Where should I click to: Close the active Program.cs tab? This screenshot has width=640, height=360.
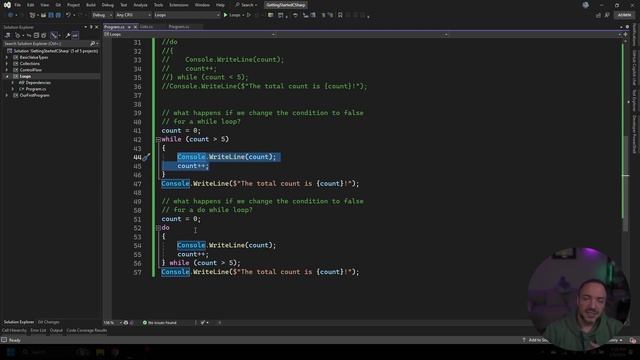(x=135, y=27)
